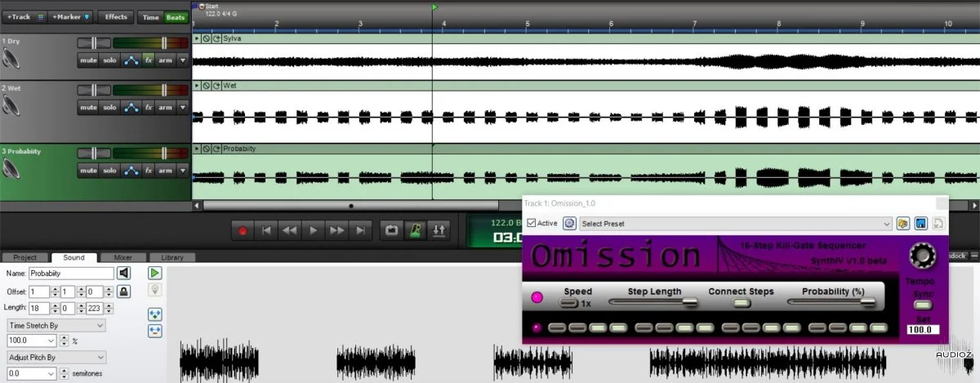
Task: Mute the 3 Probability track
Action: click(88, 171)
